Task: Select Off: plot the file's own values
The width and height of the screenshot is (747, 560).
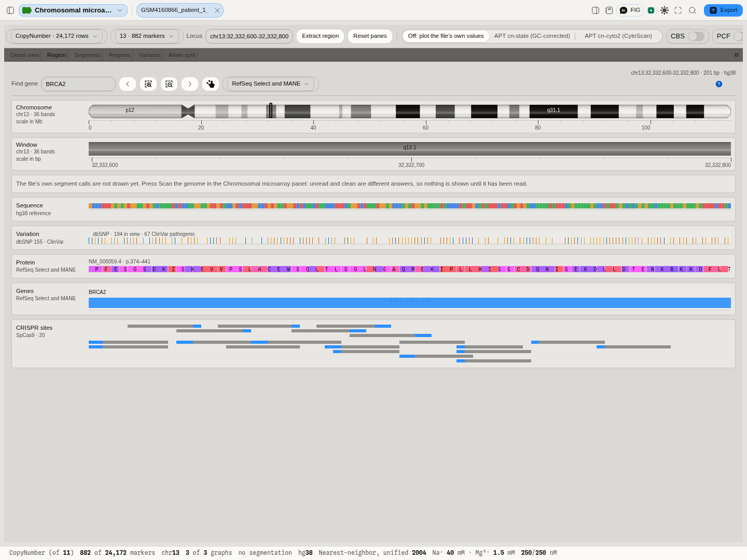Action: pyautogui.click(x=446, y=36)
